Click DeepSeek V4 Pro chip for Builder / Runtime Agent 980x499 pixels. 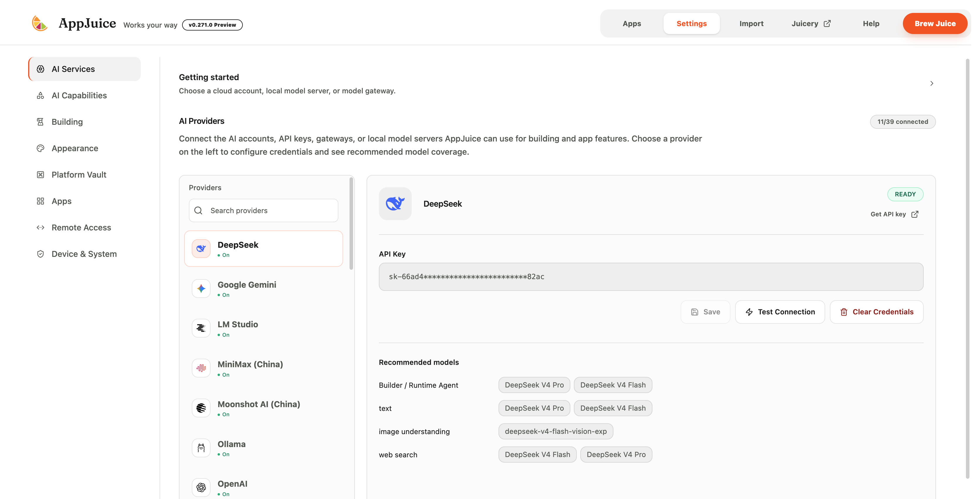[534, 385]
